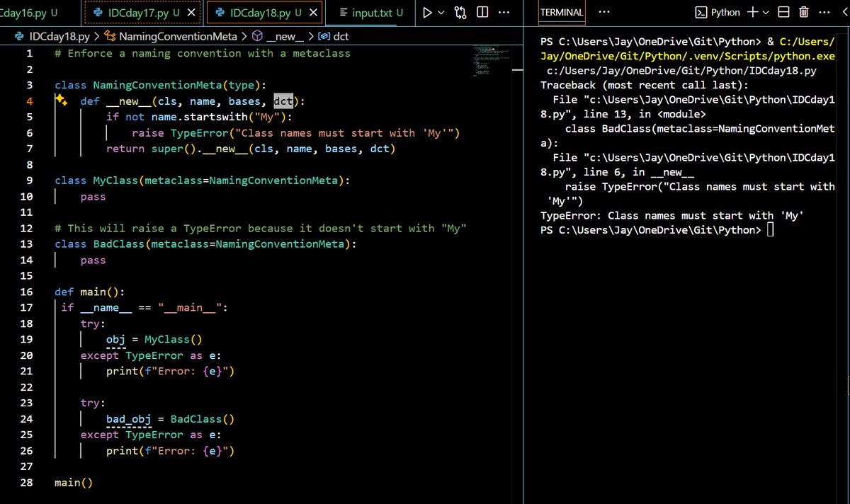This screenshot has width=850, height=504.
Task: Click the Python icon on IDCday17.py tab
Action: (x=98, y=12)
